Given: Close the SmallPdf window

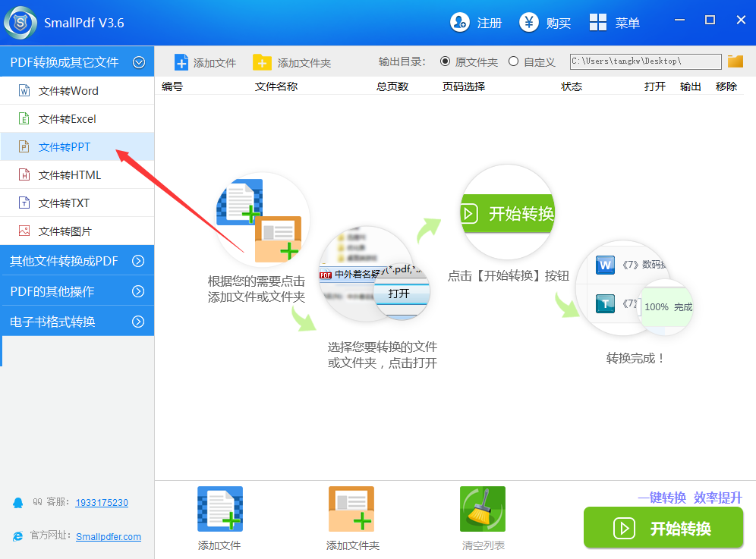Looking at the screenshot, I should point(741,20).
